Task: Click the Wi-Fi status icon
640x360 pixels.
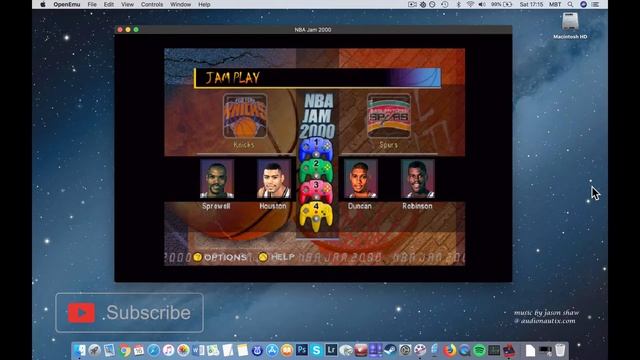Action: pos(470,4)
